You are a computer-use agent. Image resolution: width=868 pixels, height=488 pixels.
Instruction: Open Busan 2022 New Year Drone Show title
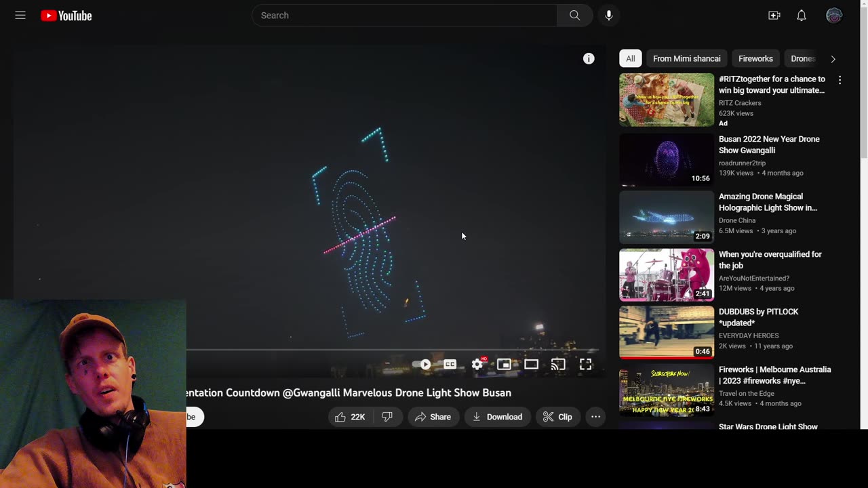click(769, 144)
